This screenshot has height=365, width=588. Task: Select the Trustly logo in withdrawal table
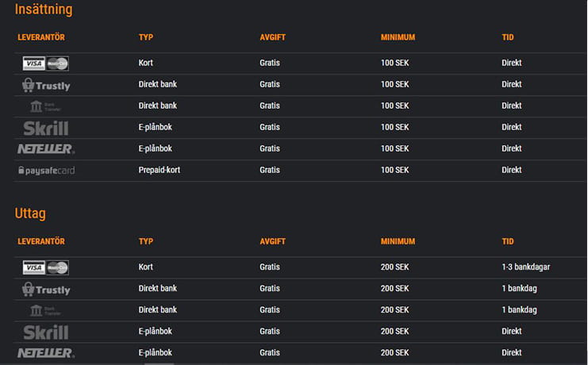46,290
